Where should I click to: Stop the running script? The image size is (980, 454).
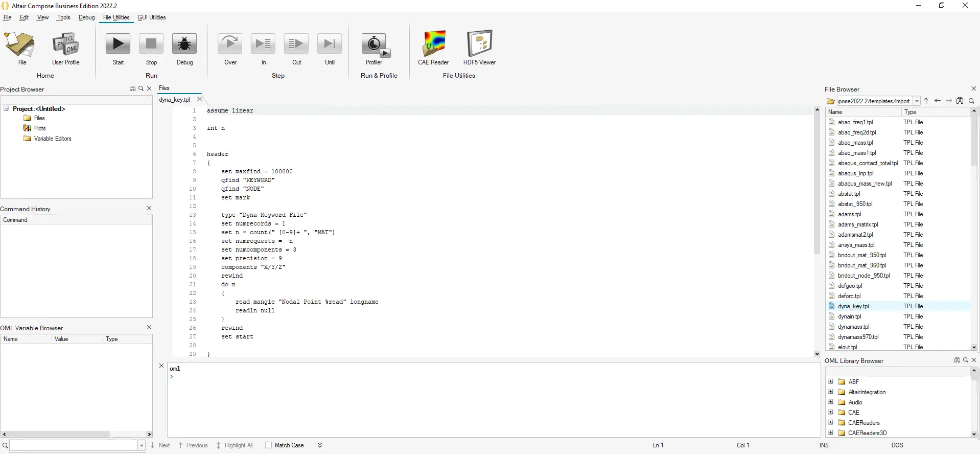[151, 44]
